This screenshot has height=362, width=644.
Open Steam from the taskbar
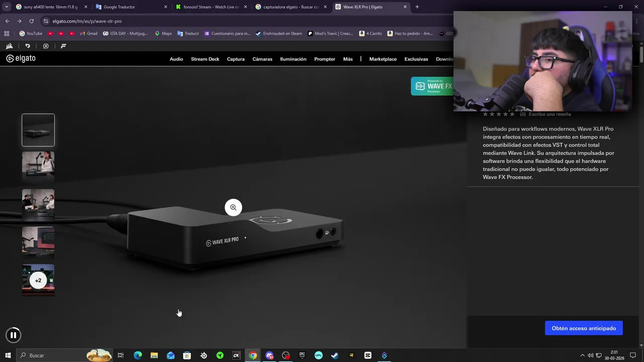pos(335,355)
